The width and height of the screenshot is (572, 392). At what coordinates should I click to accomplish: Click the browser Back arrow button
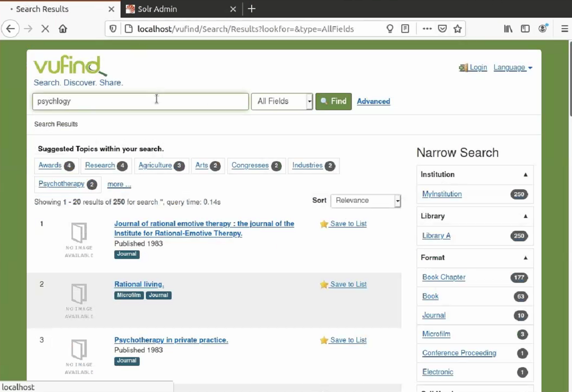[10, 29]
